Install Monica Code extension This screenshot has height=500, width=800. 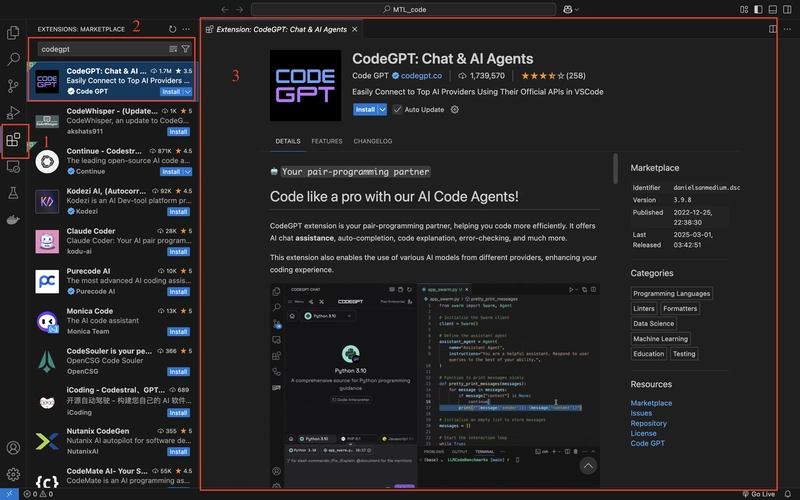pos(178,332)
